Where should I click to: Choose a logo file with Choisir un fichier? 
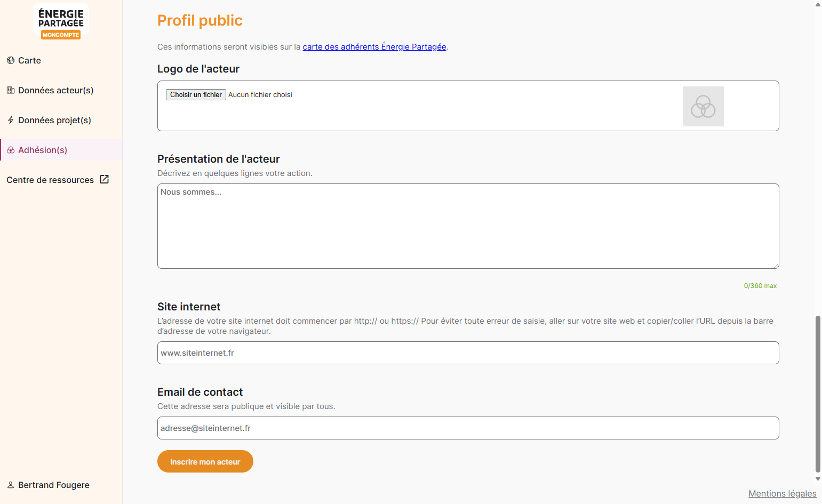[196, 94]
